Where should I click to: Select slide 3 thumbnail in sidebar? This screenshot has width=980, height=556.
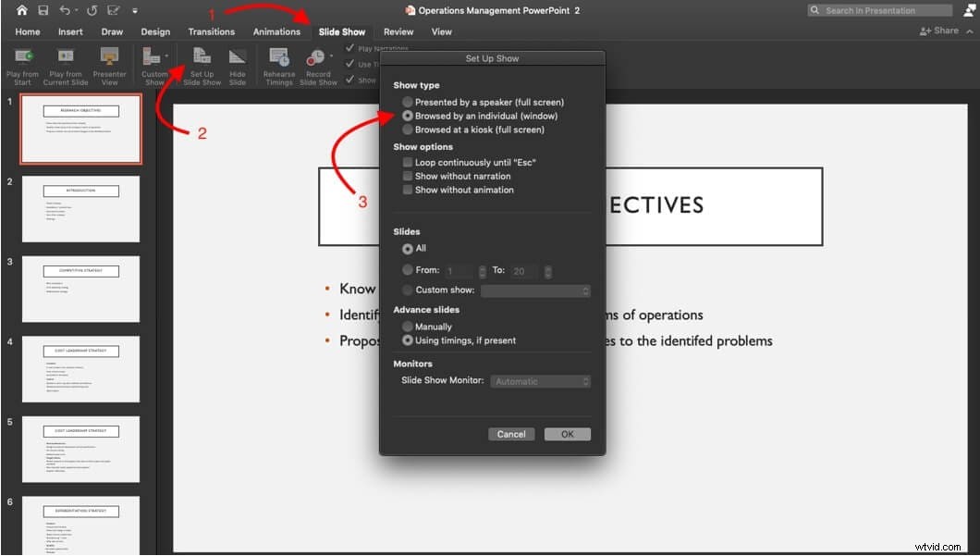tap(80, 290)
